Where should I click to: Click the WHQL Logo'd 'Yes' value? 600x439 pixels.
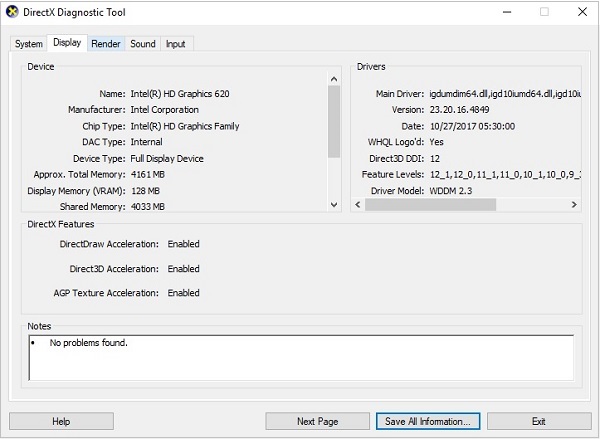(436, 142)
